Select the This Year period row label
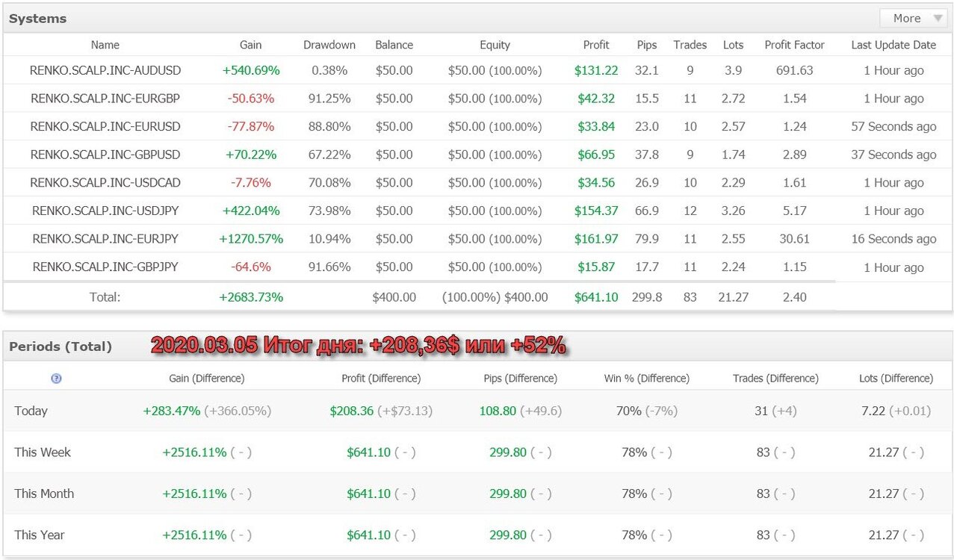The image size is (954, 560). (39, 535)
